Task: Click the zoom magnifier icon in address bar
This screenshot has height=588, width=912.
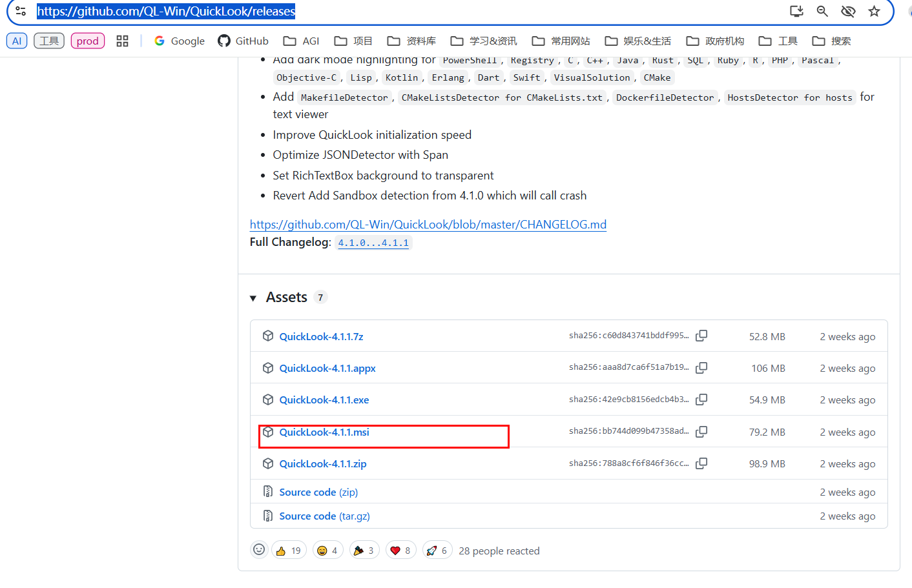Action: (822, 11)
